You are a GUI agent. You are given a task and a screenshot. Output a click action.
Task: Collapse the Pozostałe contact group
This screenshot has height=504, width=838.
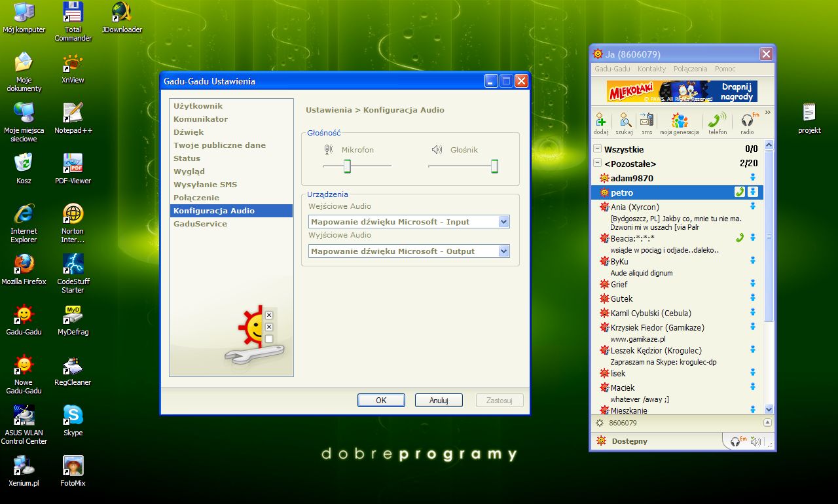[597, 163]
